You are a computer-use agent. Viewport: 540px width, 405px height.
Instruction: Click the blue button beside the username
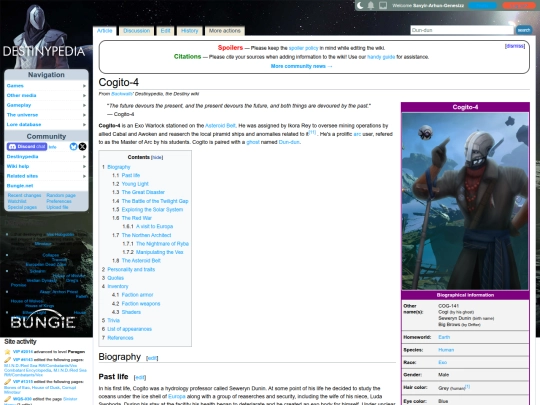482,6
